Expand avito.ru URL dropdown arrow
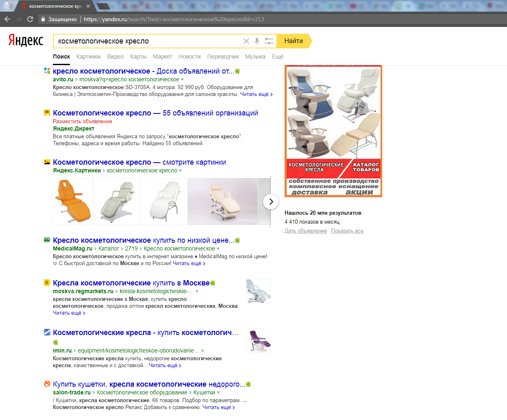Viewport: 507px width, 420px height. (x=182, y=80)
